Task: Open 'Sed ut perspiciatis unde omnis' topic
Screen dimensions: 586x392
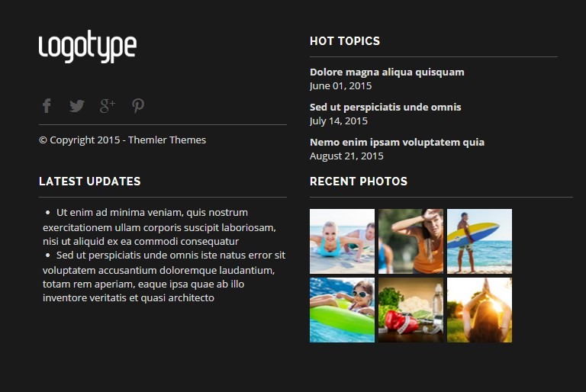Action: click(385, 108)
